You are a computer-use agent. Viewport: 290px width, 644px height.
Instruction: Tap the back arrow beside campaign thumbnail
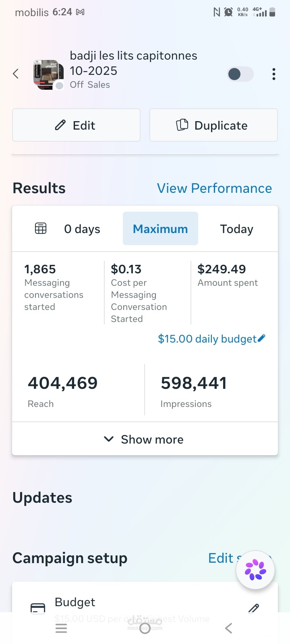[x=16, y=74]
